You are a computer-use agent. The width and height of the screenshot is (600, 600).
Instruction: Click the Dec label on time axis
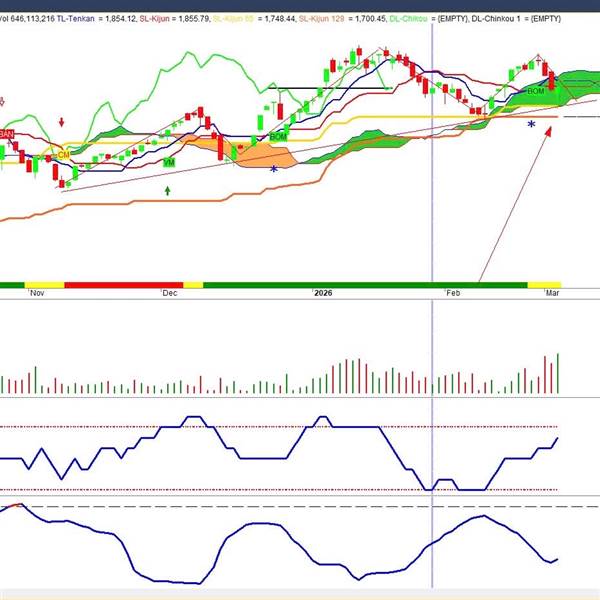170,293
